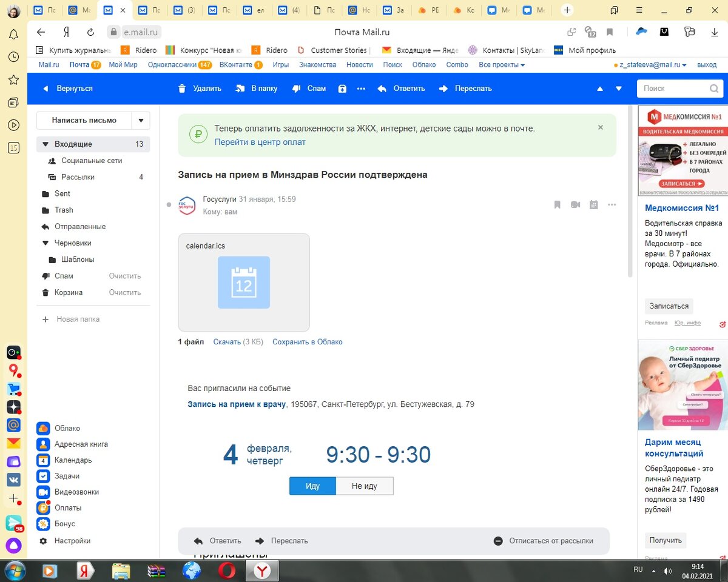Image resolution: width=728 pixels, height=582 pixels.
Task: Click the search magnifier icon
Action: (715, 89)
